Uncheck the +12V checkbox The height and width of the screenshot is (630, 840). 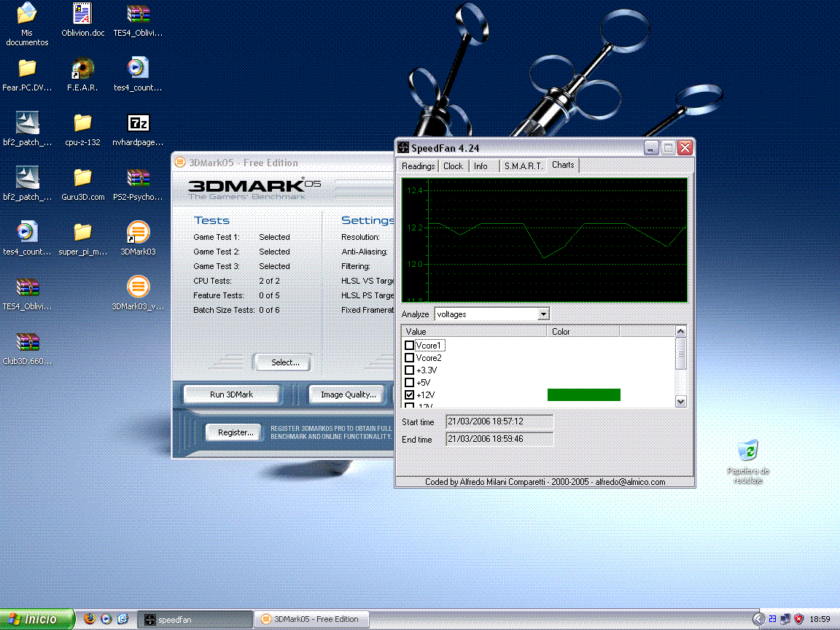409,394
